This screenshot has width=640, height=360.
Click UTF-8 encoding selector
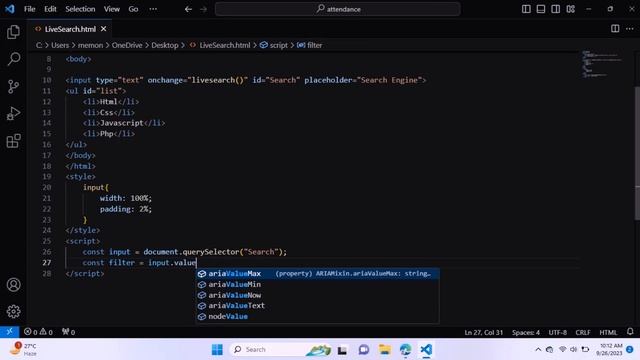click(558, 332)
